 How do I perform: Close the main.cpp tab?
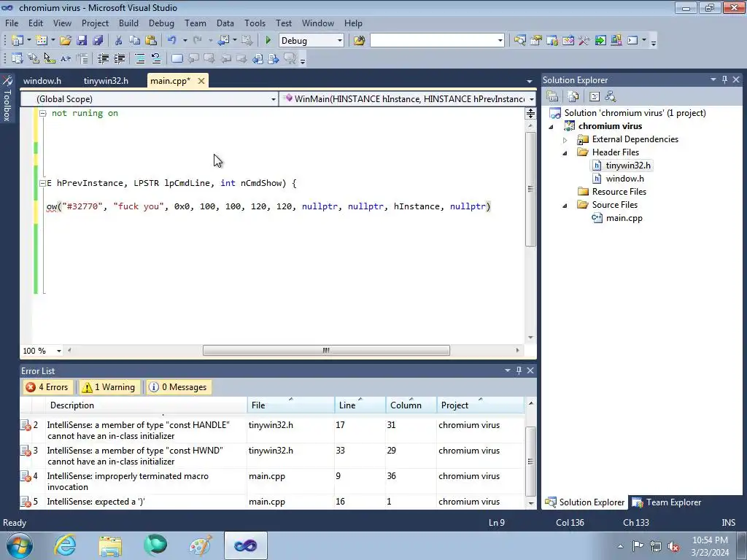click(x=201, y=81)
